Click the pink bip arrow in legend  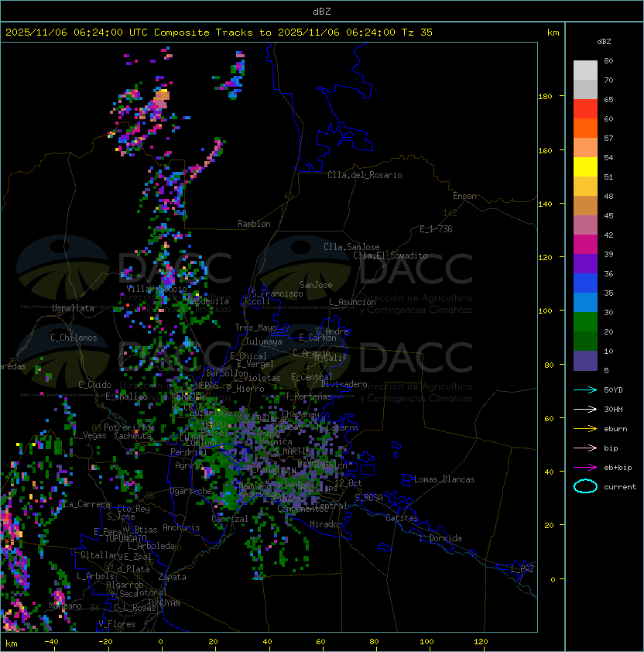(x=585, y=448)
